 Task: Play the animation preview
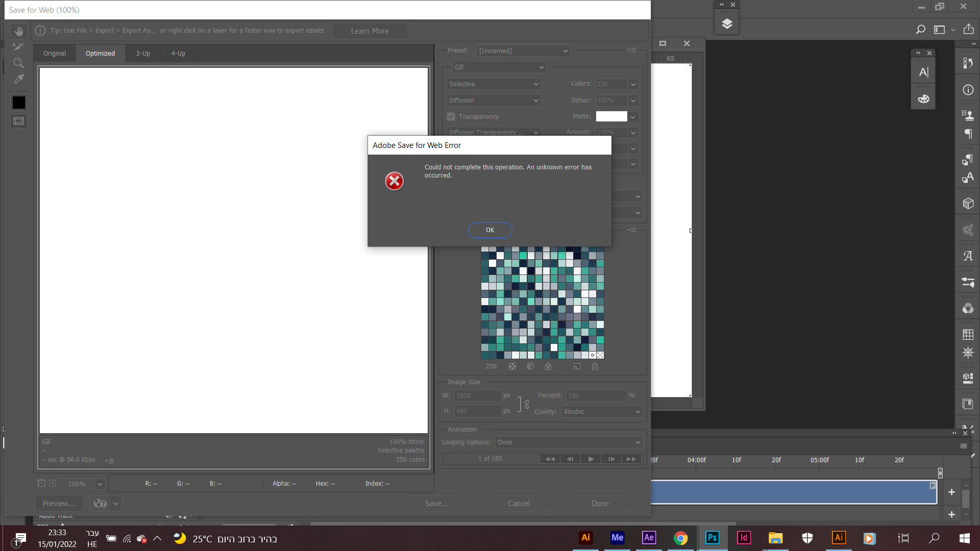click(591, 459)
